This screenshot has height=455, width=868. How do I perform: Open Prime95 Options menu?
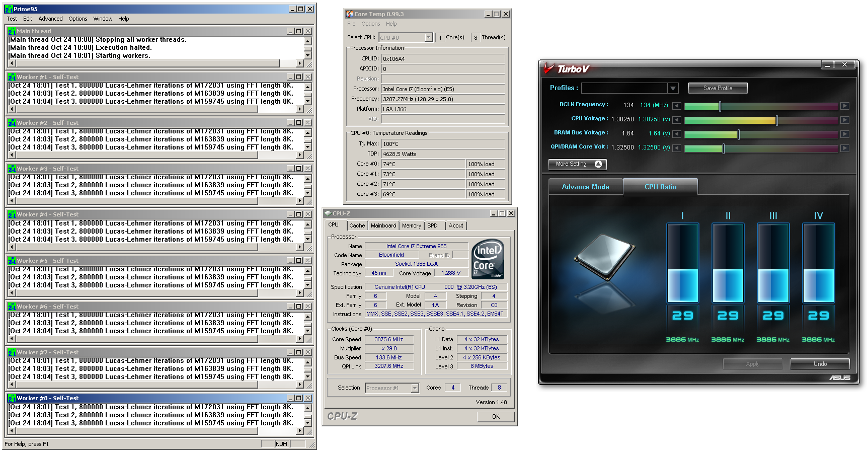pyautogui.click(x=78, y=19)
